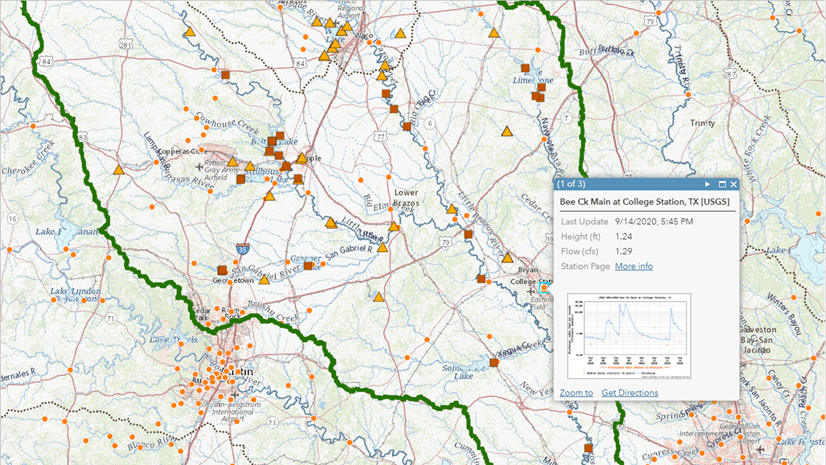Click orange square on Highway 84 west
Screen dimensions: 826x465
(225, 75)
